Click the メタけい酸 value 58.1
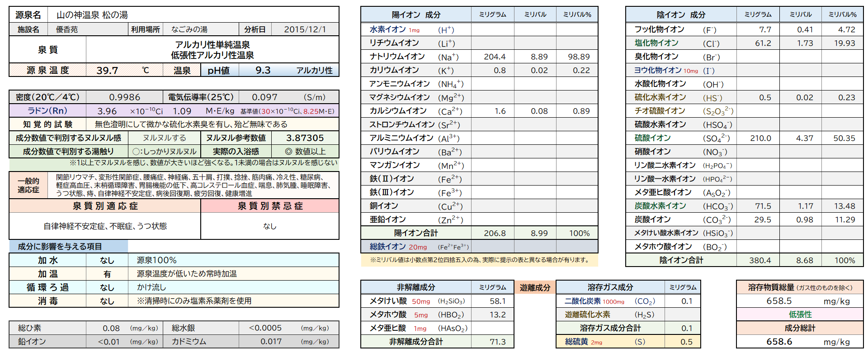868x353 pixels. (497, 301)
